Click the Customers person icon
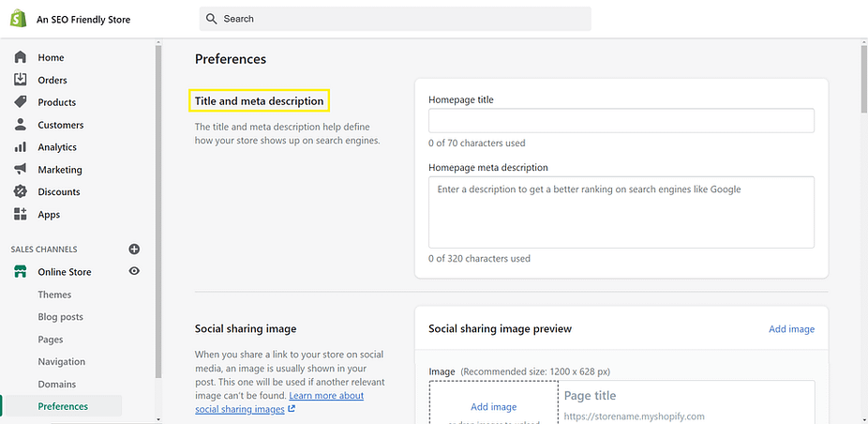The image size is (868, 424). pos(20,125)
